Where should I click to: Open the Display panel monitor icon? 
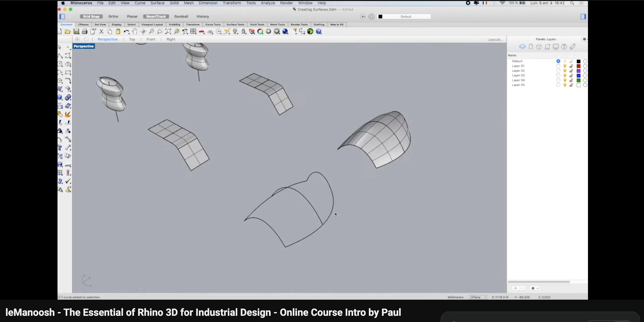coord(556,47)
